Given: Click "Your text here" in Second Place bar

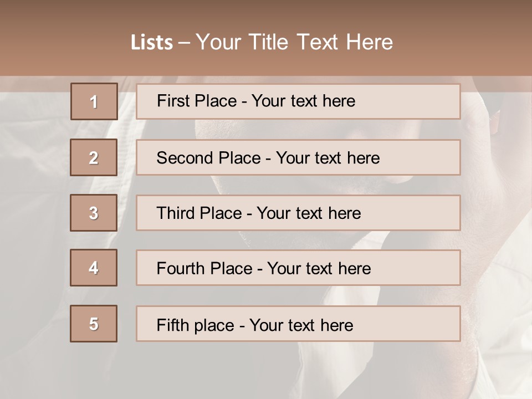Looking at the screenshot, I should (x=328, y=158).
